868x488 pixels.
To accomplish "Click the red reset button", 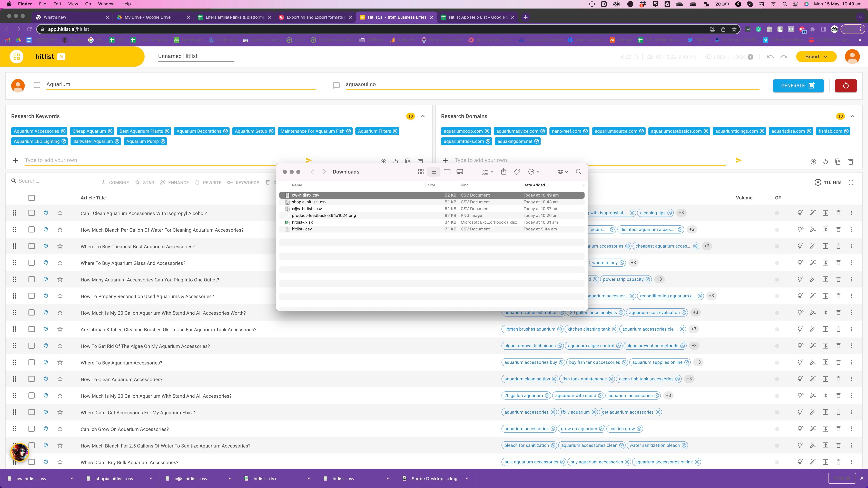I will pos(846,86).
